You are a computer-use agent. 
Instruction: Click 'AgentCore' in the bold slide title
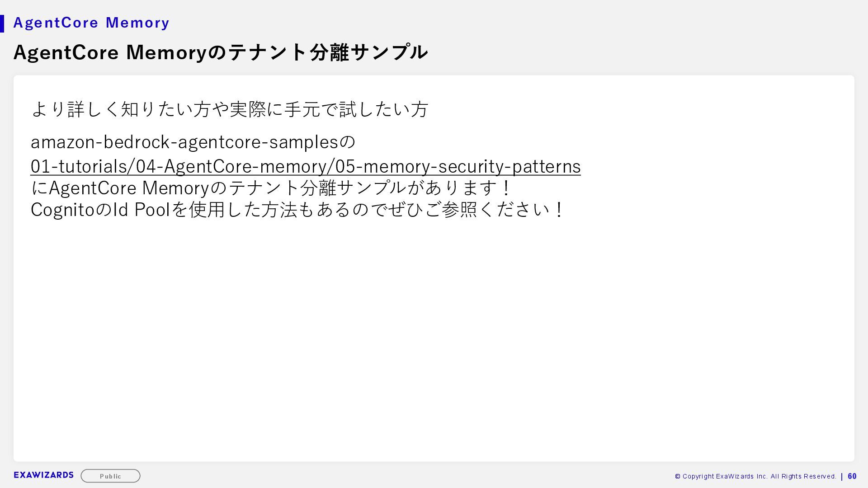click(x=66, y=52)
